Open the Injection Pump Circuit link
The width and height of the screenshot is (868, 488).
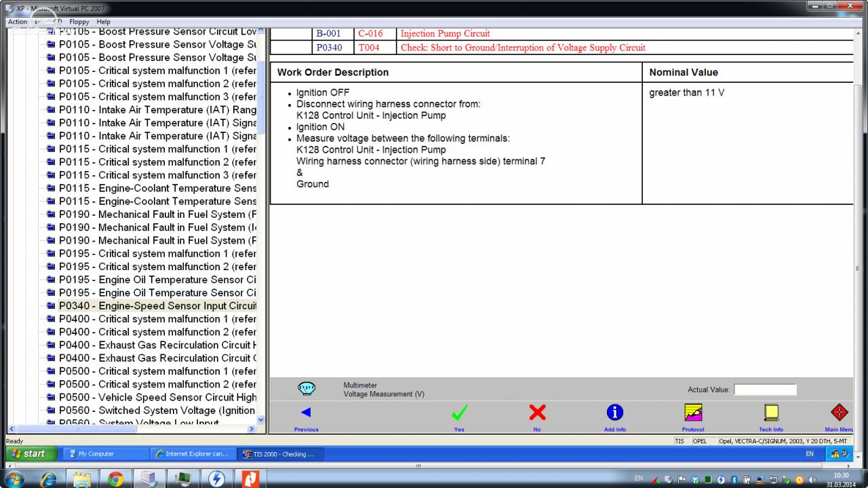(x=445, y=33)
